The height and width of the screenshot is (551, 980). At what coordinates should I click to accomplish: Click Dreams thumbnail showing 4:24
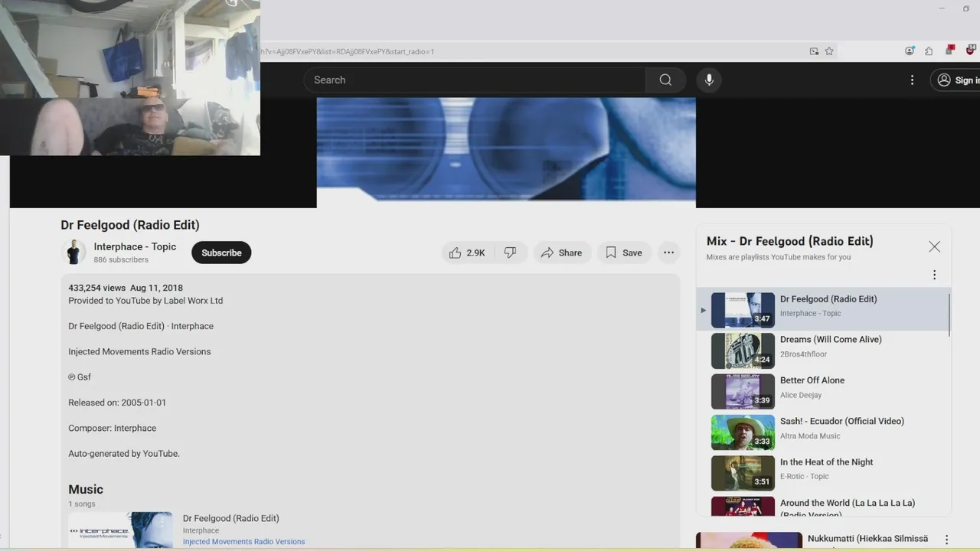(x=743, y=350)
